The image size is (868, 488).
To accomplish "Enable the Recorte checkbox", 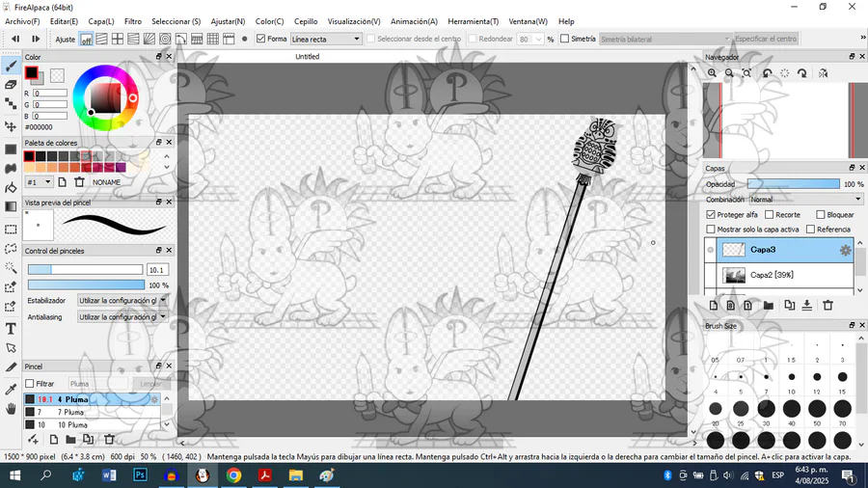I will [x=769, y=215].
